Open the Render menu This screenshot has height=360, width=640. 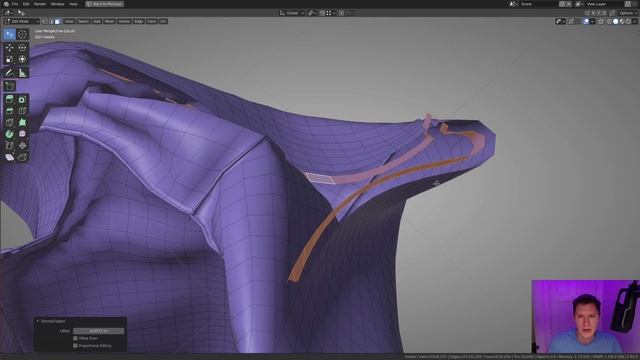pos(40,4)
